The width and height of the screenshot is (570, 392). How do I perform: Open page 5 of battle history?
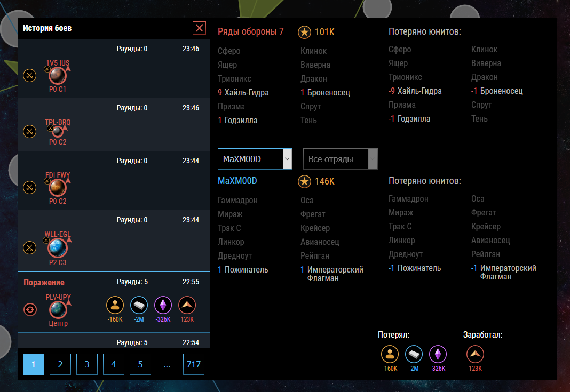click(140, 364)
